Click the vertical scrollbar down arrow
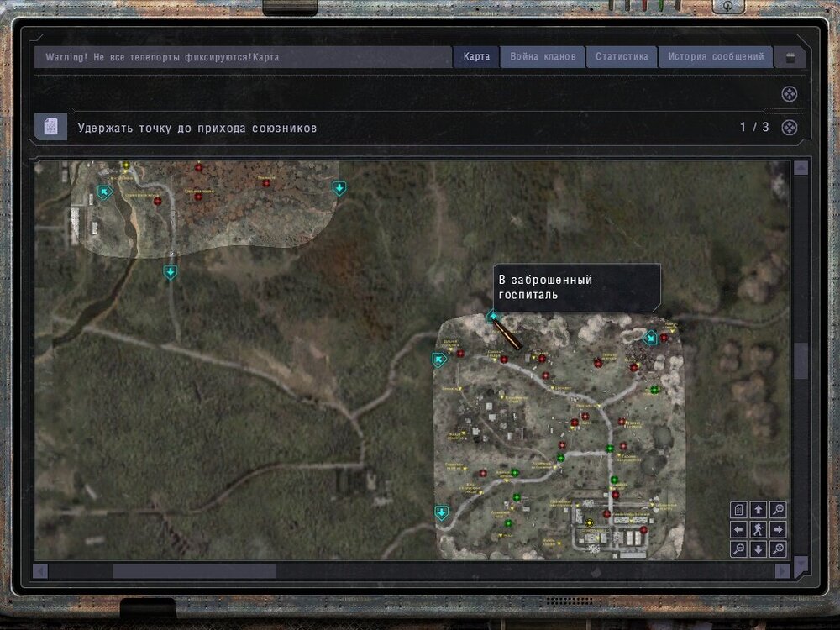 point(801,564)
